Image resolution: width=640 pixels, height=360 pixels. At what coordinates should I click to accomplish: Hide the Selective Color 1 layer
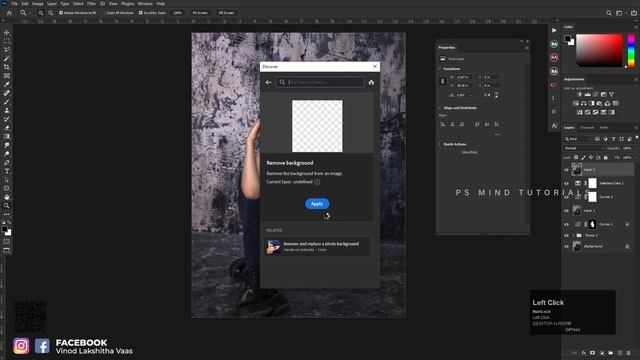[x=566, y=183]
